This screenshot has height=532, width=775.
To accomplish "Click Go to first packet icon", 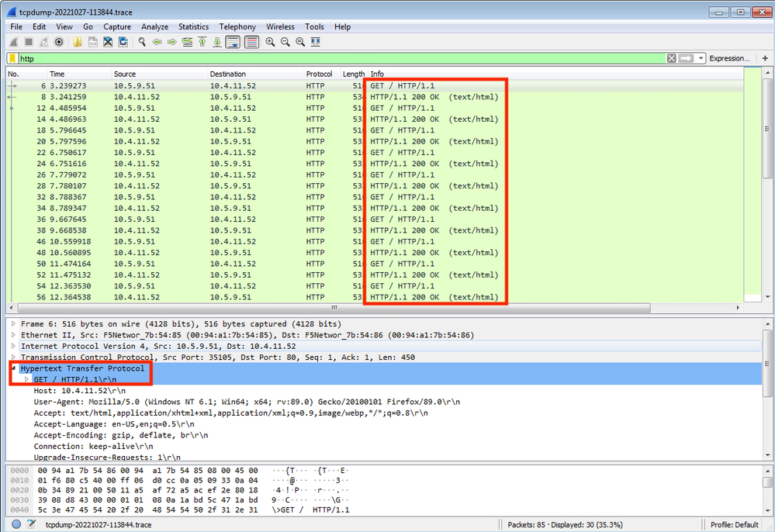I will click(x=202, y=42).
